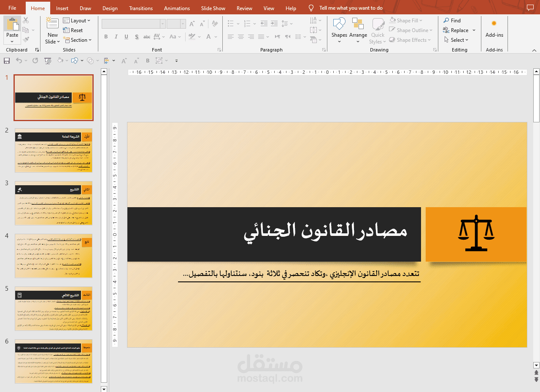Image resolution: width=540 pixels, height=392 pixels.
Task: Click the Paste clipboard icon
Action: tap(12, 24)
